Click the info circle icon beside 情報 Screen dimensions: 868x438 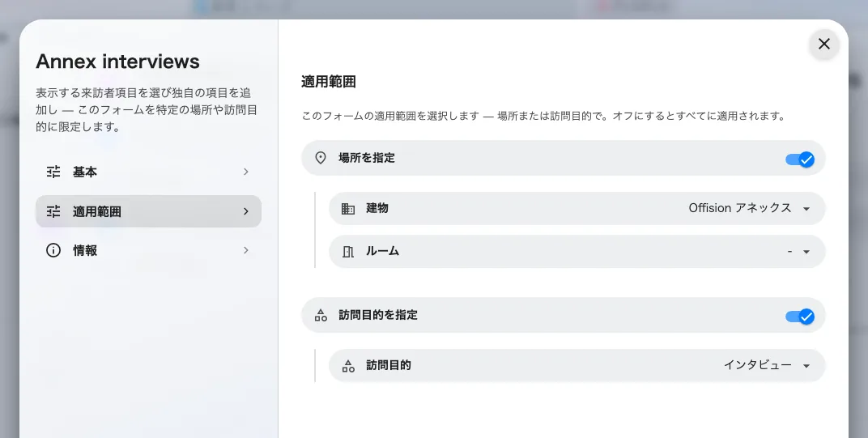(53, 250)
